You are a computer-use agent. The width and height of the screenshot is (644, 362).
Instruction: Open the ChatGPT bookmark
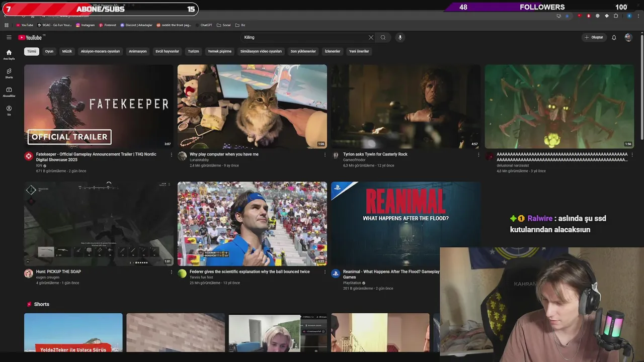[204, 25]
